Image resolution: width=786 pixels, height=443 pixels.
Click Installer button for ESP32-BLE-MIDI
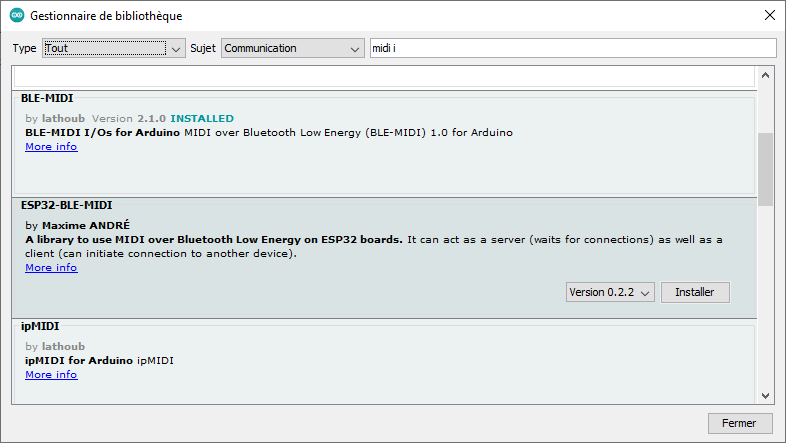click(695, 292)
